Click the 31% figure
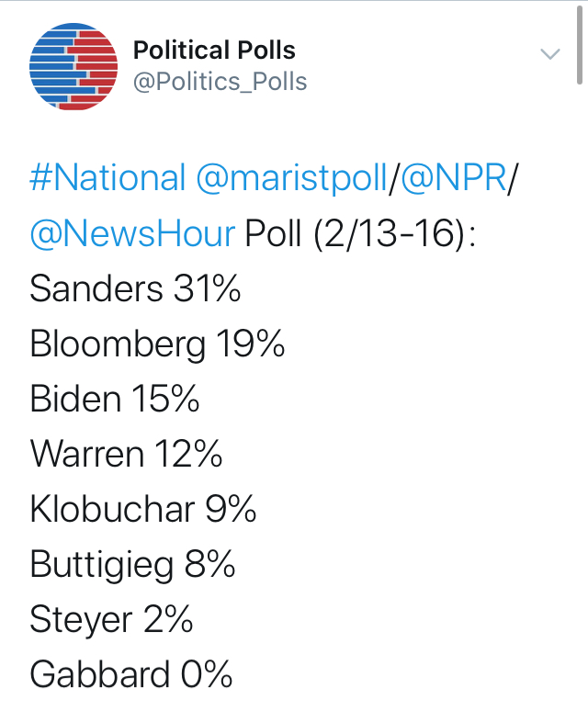 (x=207, y=289)
